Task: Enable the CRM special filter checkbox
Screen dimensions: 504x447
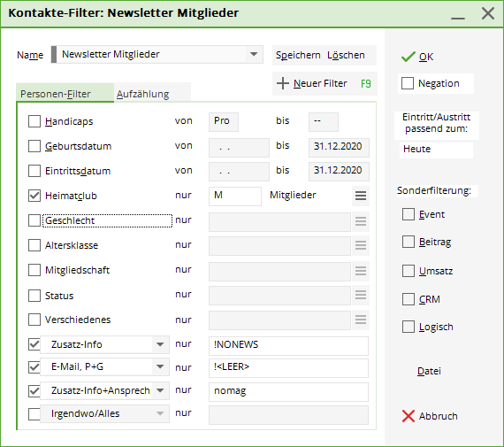Action: [x=409, y=299]
